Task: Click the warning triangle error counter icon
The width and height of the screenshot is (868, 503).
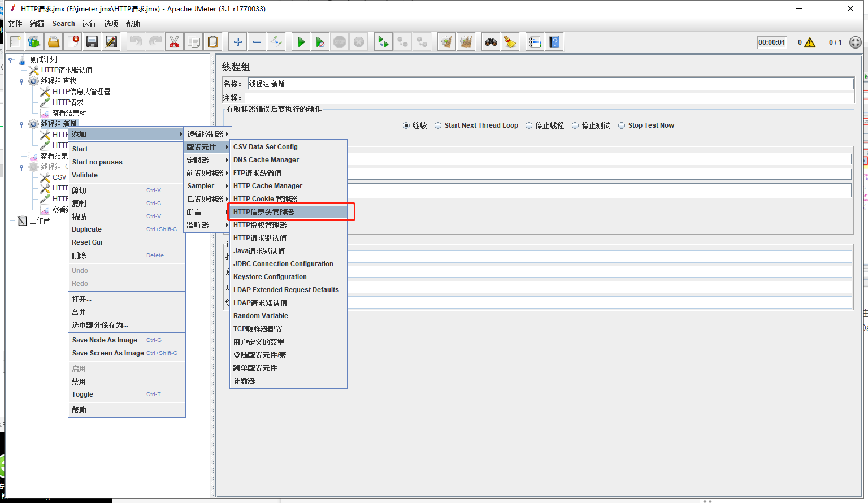Action: click(810, 42)
